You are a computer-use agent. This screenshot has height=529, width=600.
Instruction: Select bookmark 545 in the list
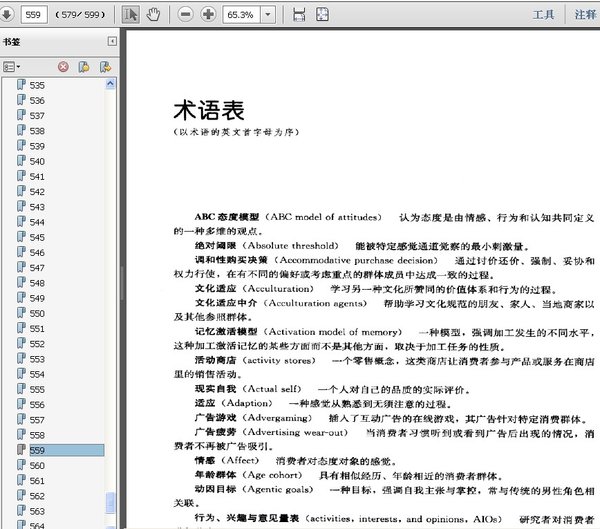tap(37, 238)
